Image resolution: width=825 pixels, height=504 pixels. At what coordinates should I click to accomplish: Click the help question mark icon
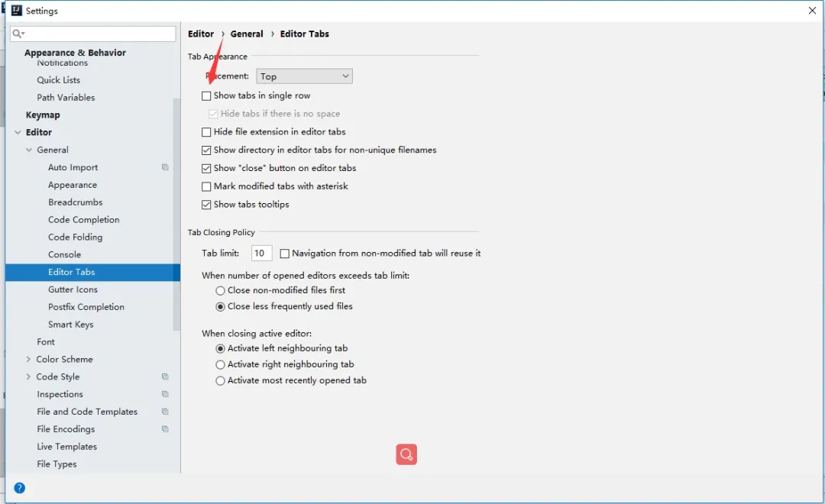[20, 488]
